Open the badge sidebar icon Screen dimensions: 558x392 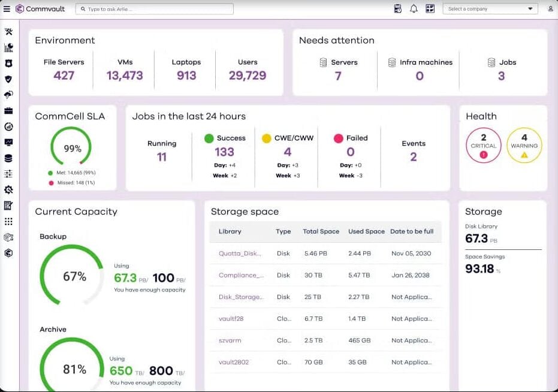tap(8, 64)
